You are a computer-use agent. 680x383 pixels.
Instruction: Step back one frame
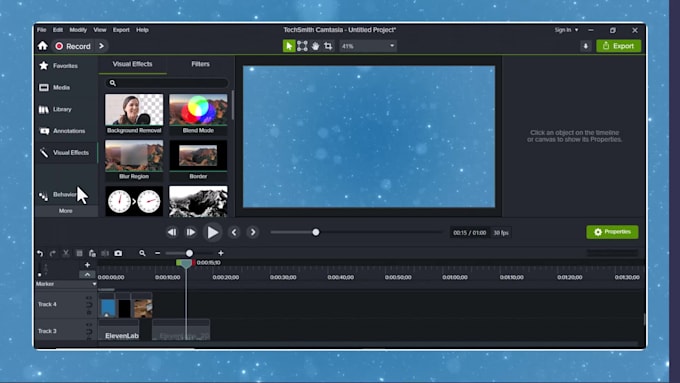[x=172, y=232]
